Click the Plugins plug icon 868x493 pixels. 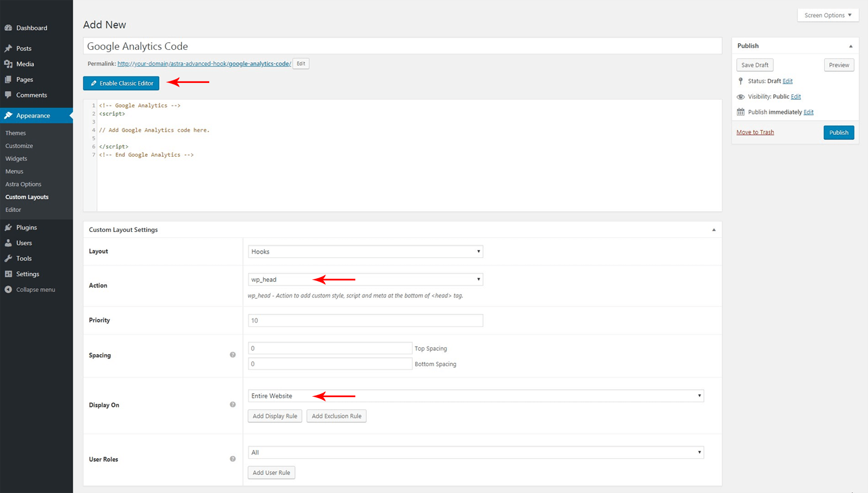coord(8,227)
